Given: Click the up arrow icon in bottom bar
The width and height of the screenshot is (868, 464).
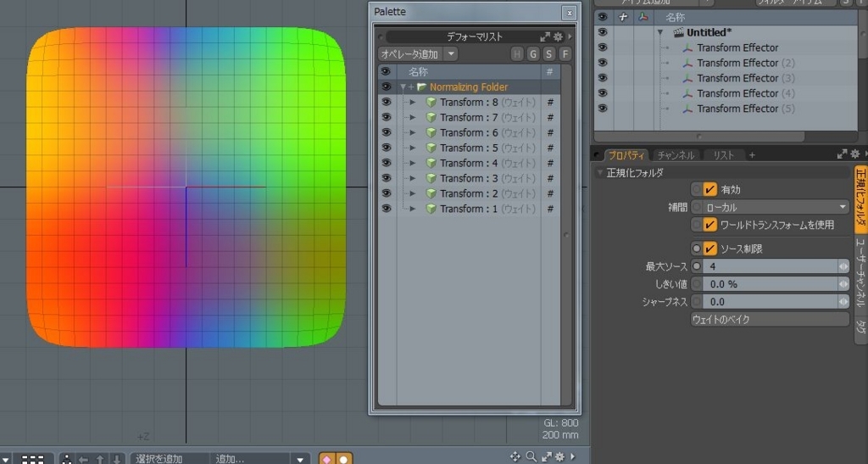Looking at the screenshot, I should [x=100, y=459].
